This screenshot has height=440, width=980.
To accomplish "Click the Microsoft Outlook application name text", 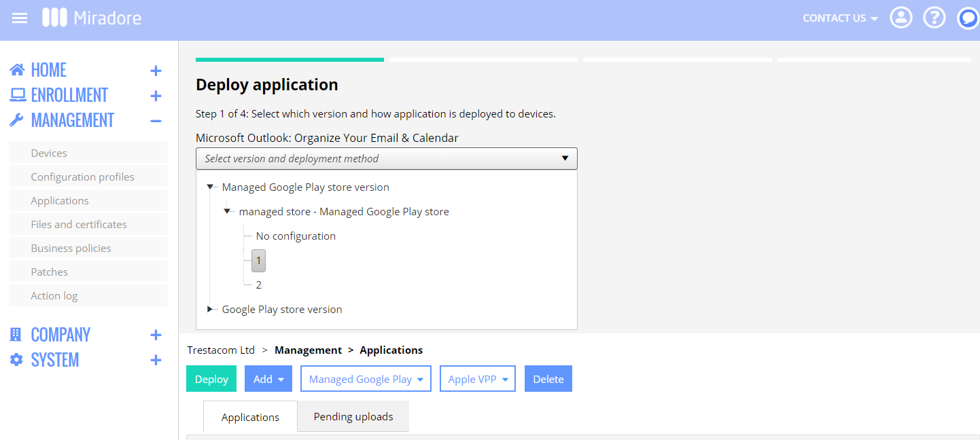I will 327,138.
